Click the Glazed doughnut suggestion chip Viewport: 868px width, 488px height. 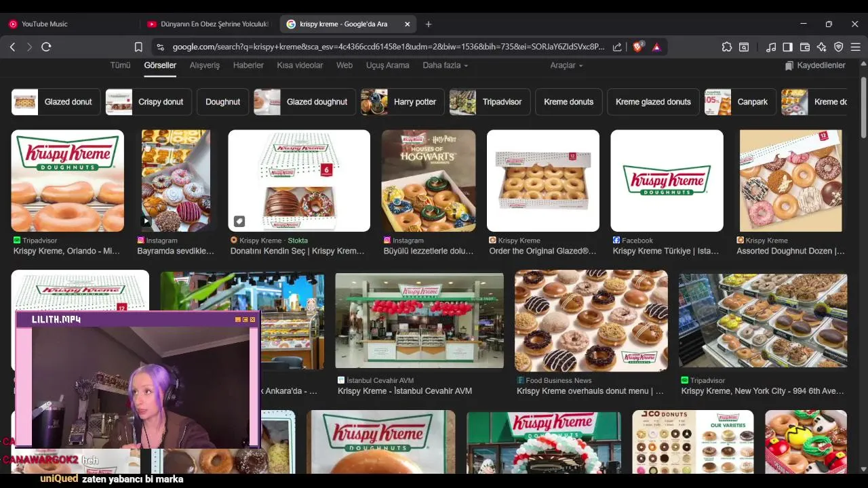click(304, 102)
